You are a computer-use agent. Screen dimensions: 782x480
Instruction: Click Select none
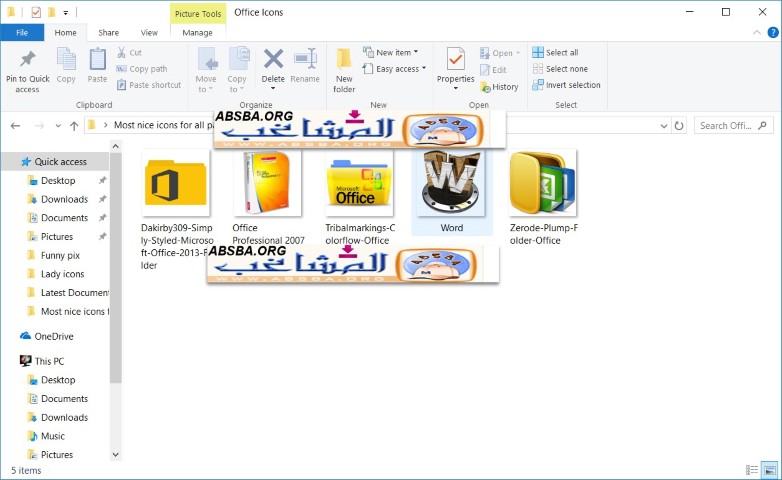click(560, 69)
